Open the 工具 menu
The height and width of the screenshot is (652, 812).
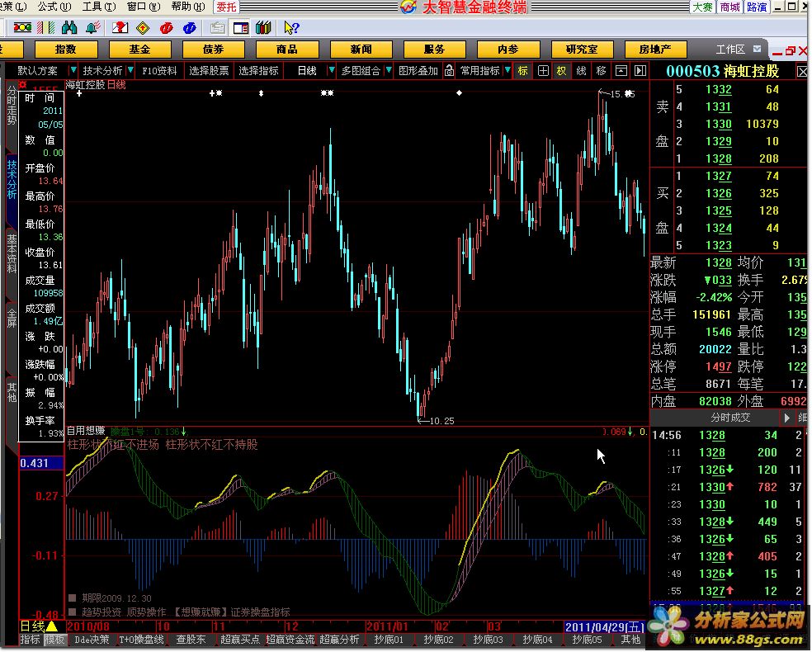pos(99,7)
